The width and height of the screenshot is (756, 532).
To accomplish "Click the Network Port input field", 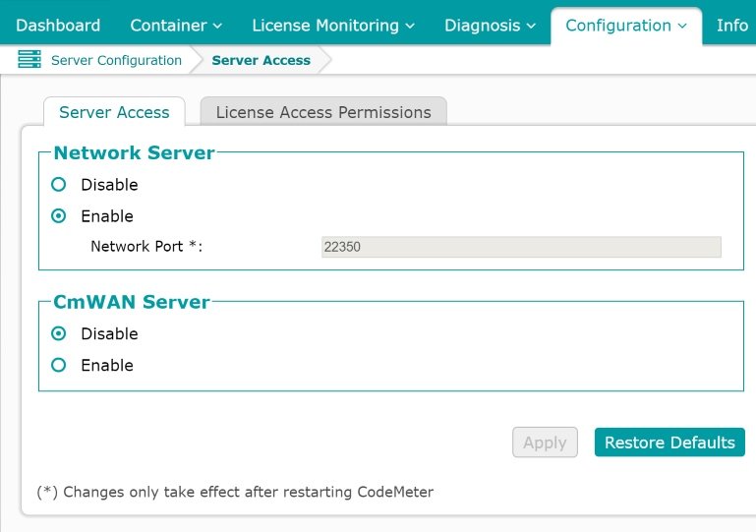I will point(521,247).
